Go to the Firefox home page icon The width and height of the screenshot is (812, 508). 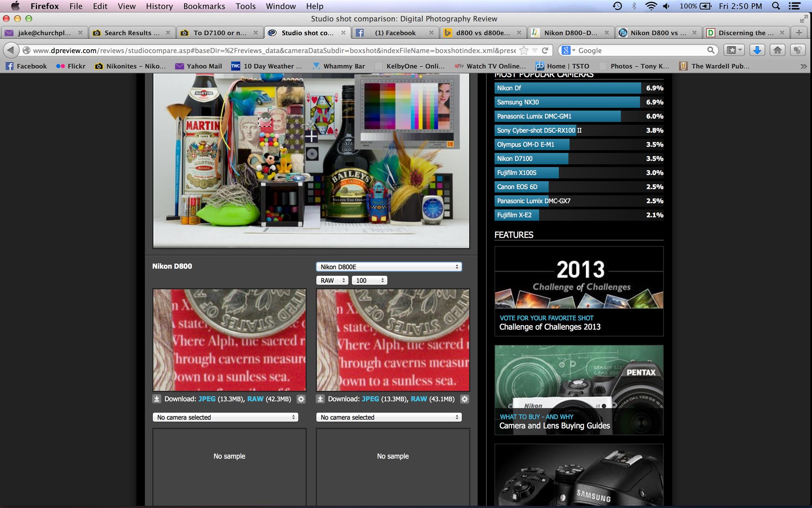click(x=778, y=50)
